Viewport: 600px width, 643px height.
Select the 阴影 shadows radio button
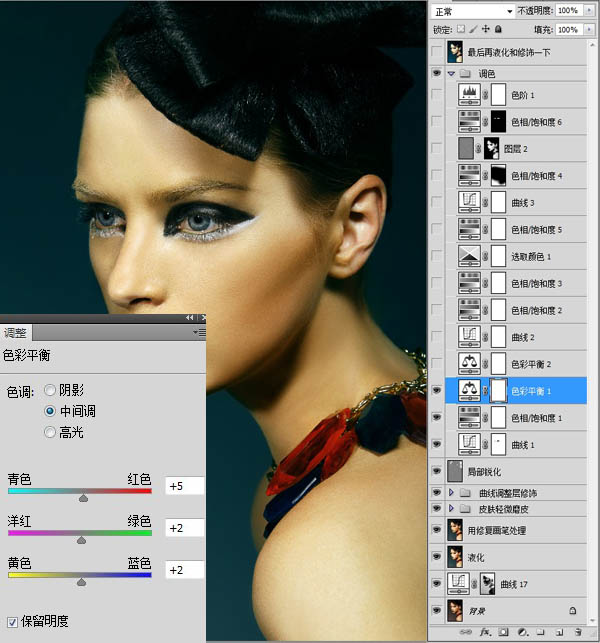tap(50, 390)
